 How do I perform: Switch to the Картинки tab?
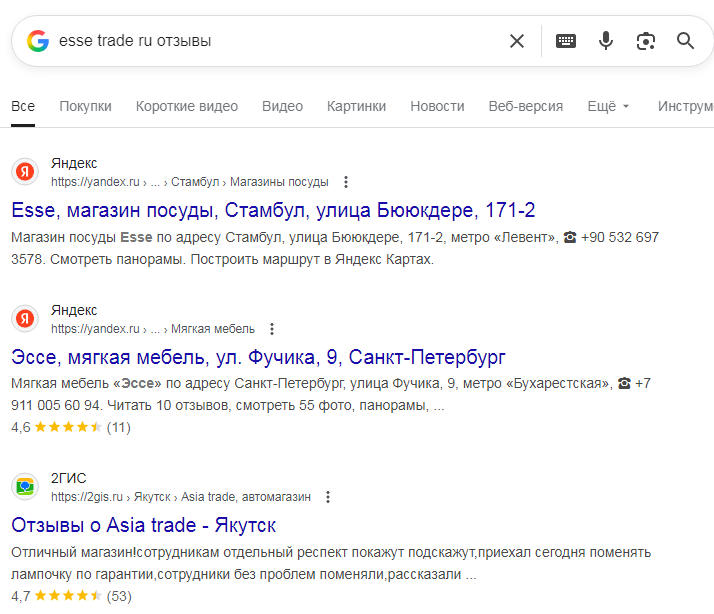[356, 106]
